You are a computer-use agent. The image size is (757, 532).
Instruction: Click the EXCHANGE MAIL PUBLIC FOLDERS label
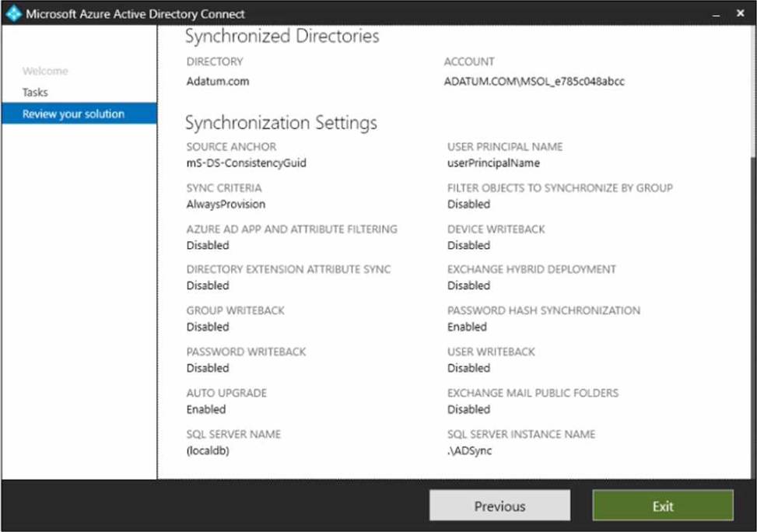pyautogui.click(x=532, y=393)
